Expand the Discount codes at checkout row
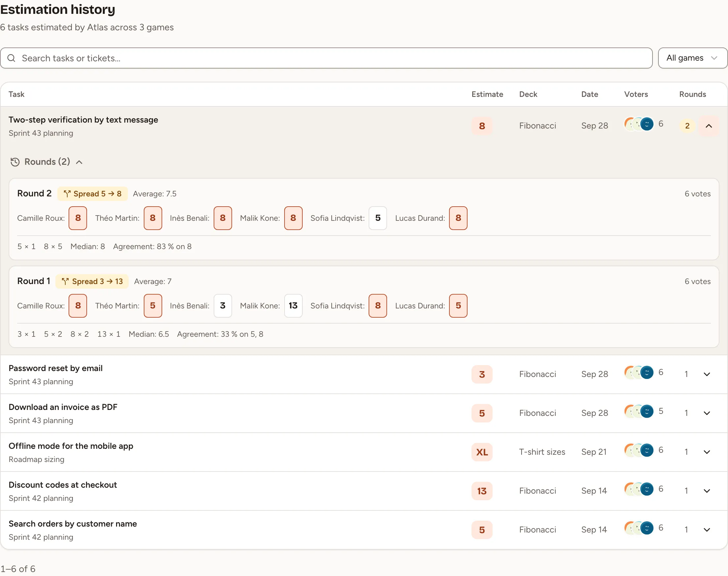The width and height of the screenshot is (728, 576). (707, 491)
